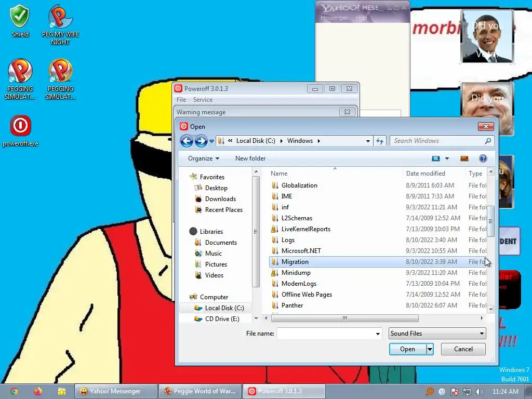Select Downloads in Favorites

[x=220, y=199]
